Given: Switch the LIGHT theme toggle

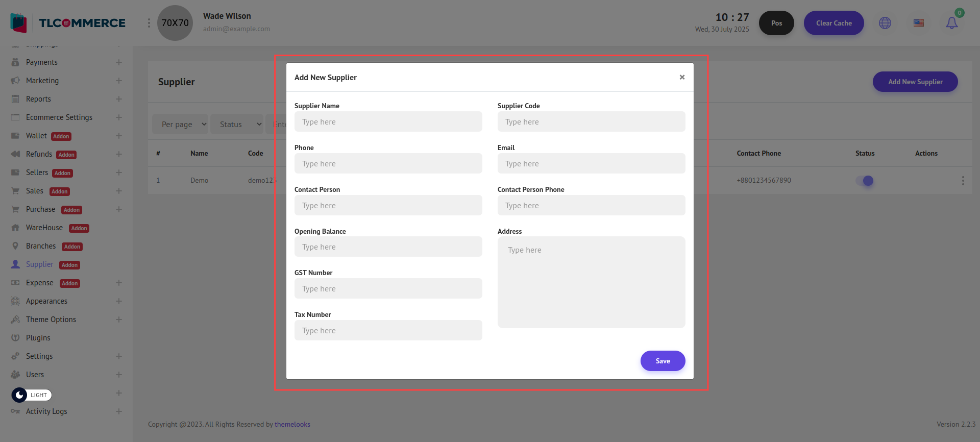Looking at the screenshot, I should [x=32, y=395].
